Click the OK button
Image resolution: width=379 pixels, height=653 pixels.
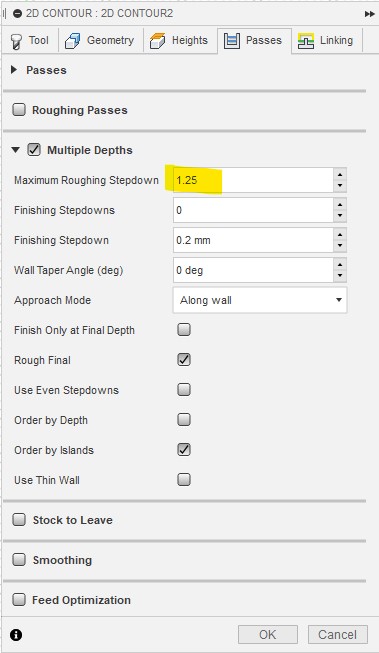[268, 635]
